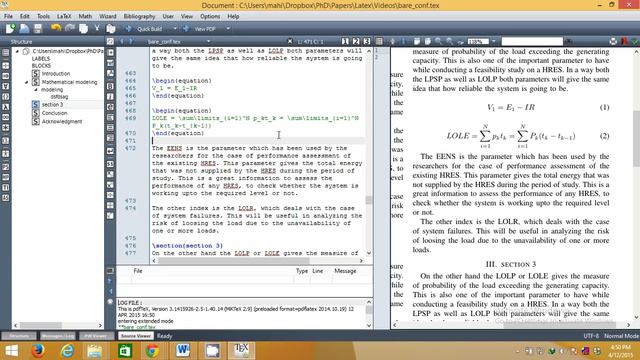Open the Math menu
640x360 pixels.
click(x=85, y=16)
